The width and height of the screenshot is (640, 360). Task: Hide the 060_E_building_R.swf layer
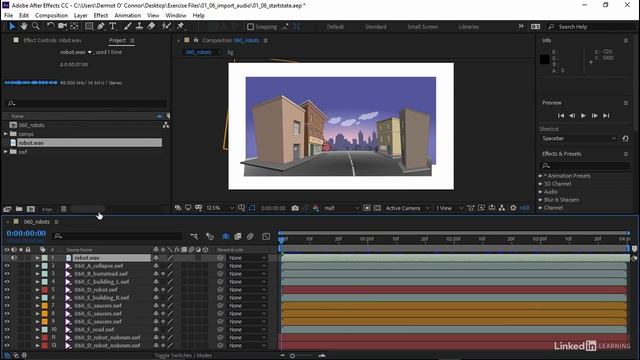[7, 298]
